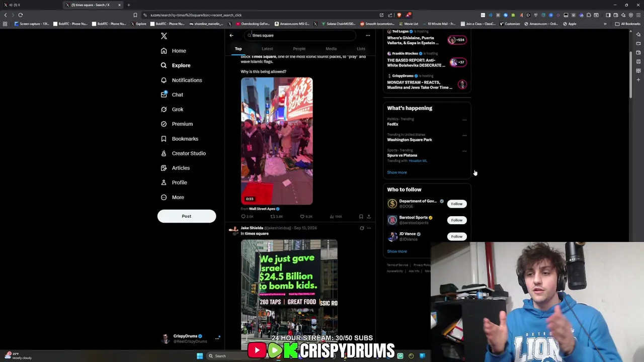The image size is (644, 362).
Task: Click the back arrow beside the search box
Action: pos(231,35)
